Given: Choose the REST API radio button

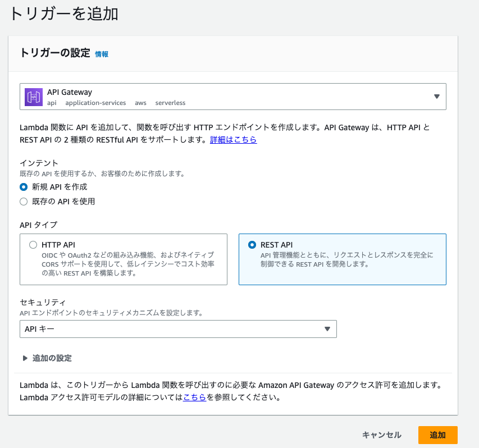Looking at the screenshot, I should point(252,245).
